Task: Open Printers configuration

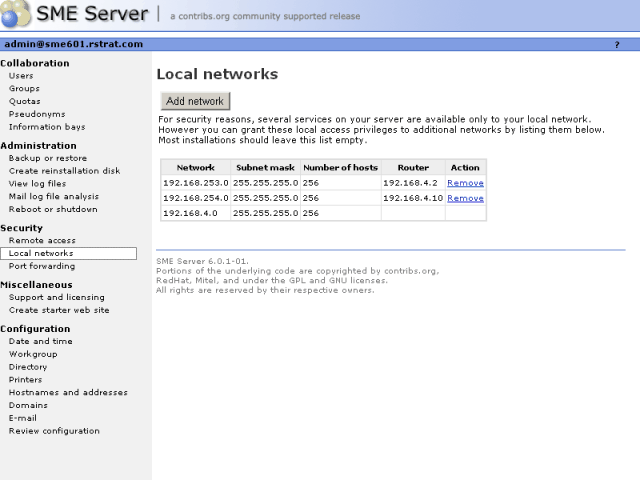Action: click(x=25, y=380)
